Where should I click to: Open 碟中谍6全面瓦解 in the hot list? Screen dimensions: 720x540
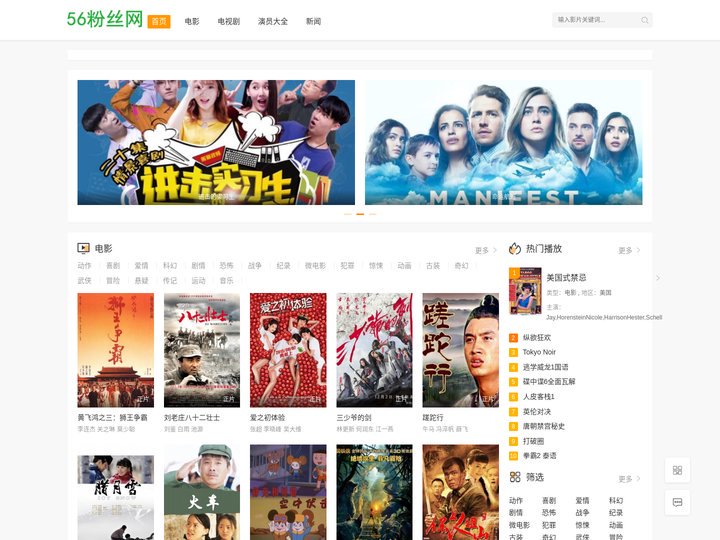coord(549,382)
